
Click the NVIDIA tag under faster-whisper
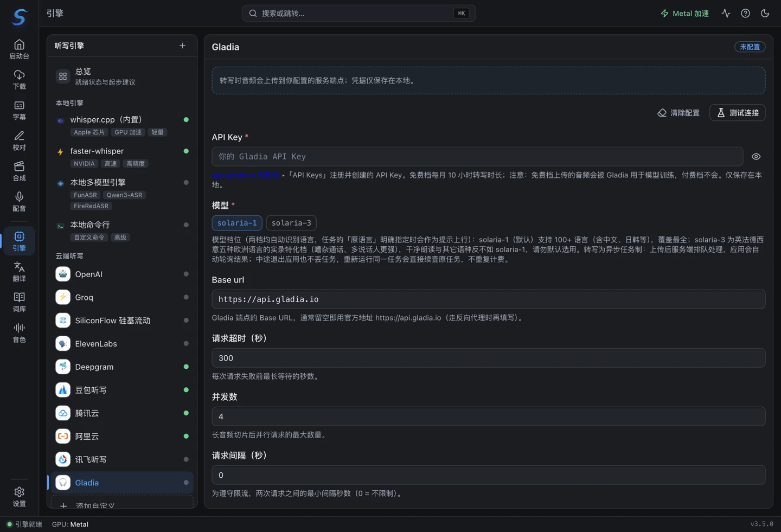84,163
